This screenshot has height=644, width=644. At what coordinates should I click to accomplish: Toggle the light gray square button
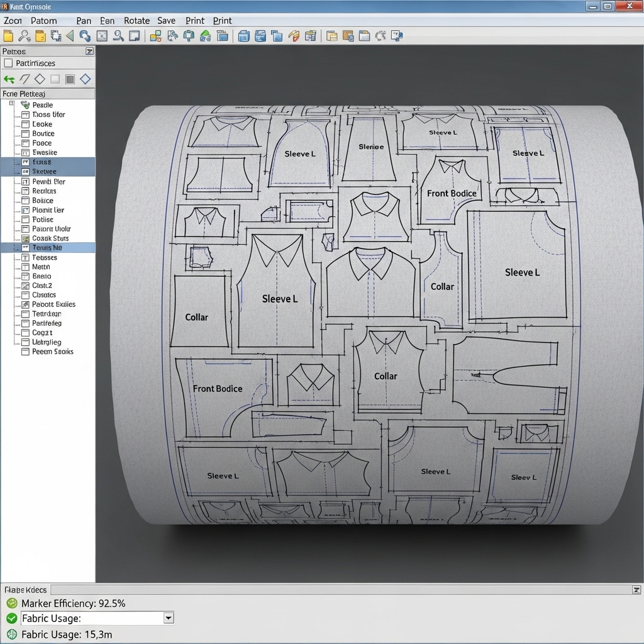pos(55,79)
